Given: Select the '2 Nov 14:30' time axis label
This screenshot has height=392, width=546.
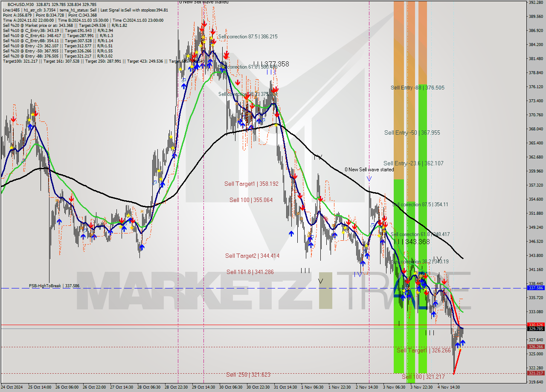Looking at the screenshot, I should (366, 387).
